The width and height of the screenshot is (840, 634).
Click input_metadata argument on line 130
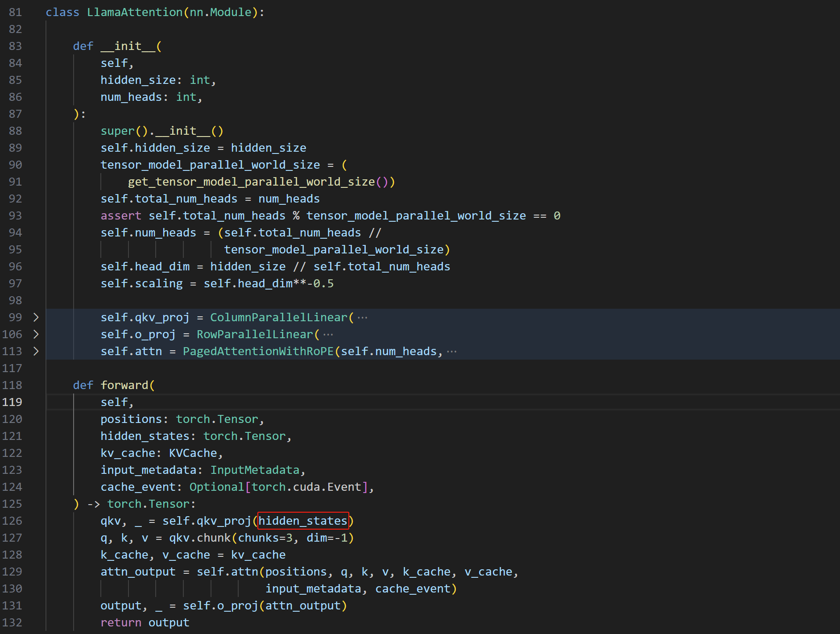[x=313, y=588]
